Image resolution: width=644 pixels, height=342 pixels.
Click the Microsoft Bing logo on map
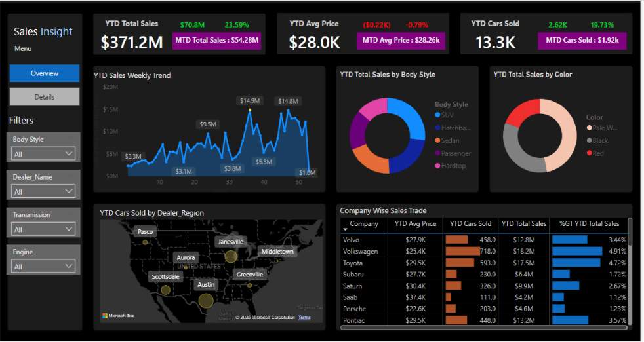(x=119, y=316)
